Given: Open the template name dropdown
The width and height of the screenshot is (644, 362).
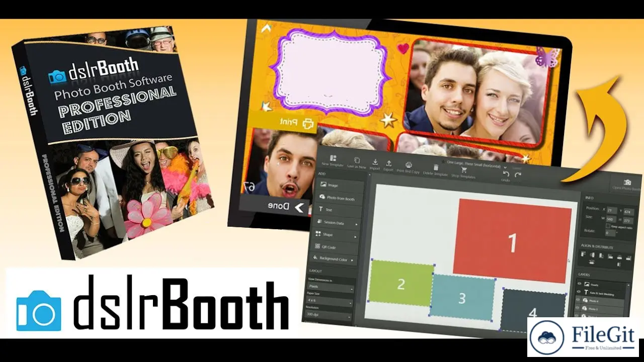Looking at the screenshot, I should [x=505, y=167].
